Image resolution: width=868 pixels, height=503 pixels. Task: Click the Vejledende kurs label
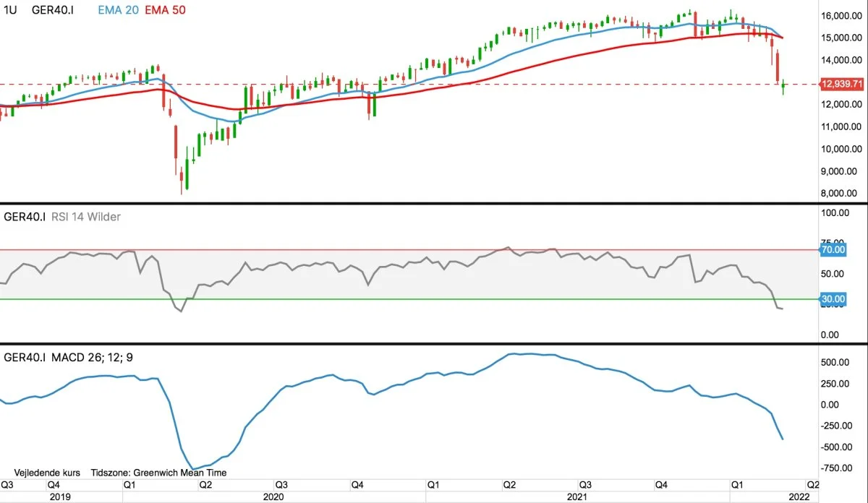(x=47, y=473)
